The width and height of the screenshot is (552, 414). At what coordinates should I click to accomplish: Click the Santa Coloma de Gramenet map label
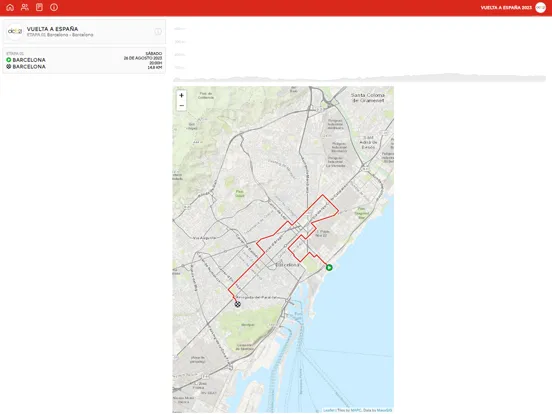tap(368, 98)
